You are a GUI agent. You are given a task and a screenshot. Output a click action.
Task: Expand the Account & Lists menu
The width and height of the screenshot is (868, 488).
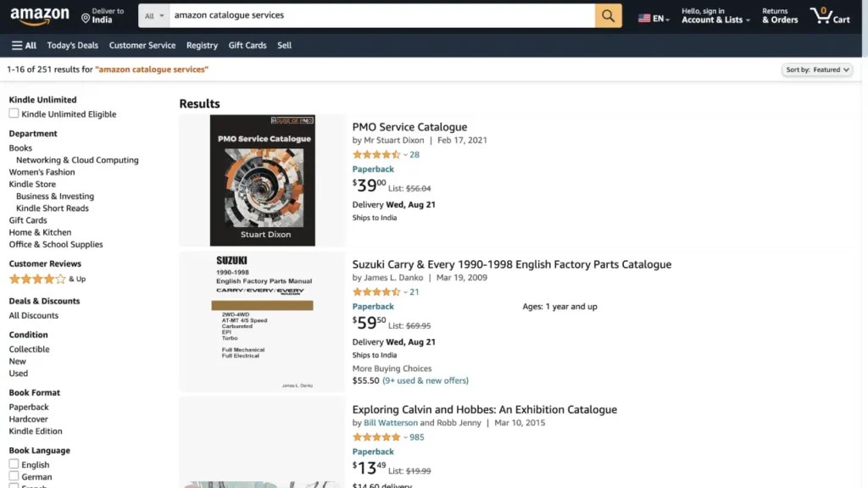pos(716,19)
